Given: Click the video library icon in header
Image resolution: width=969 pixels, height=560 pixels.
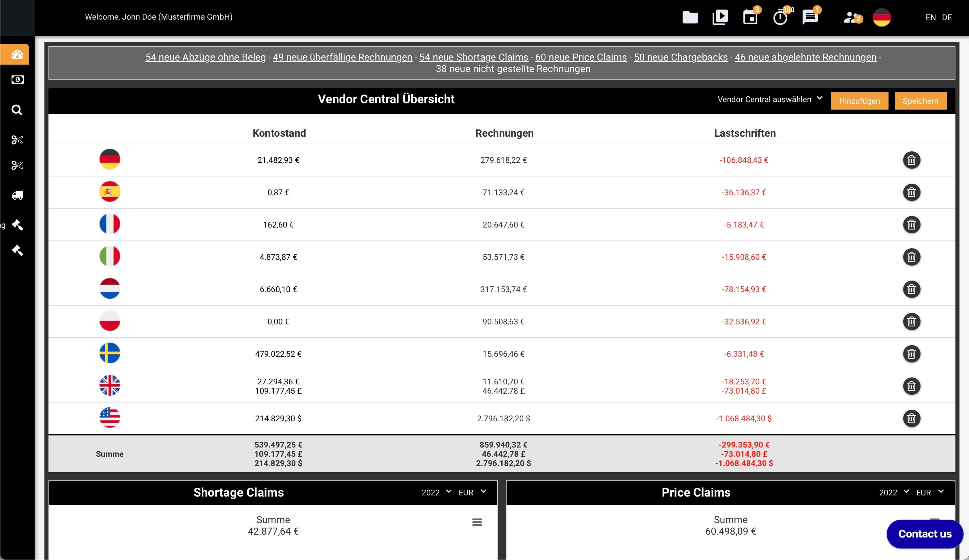Looking at the screenshot, I should [720, 18].
